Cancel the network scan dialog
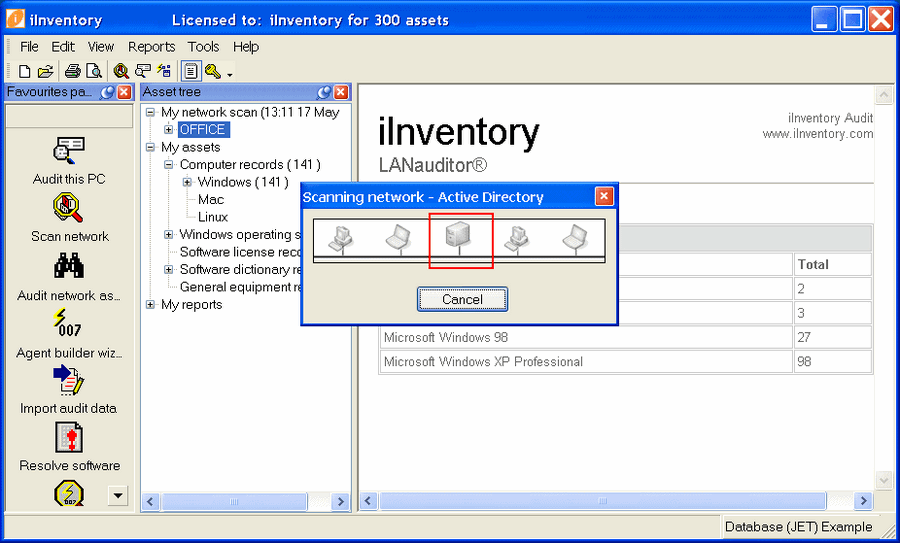The width and height of the screenshot is (900, 543). coord(462,300)
